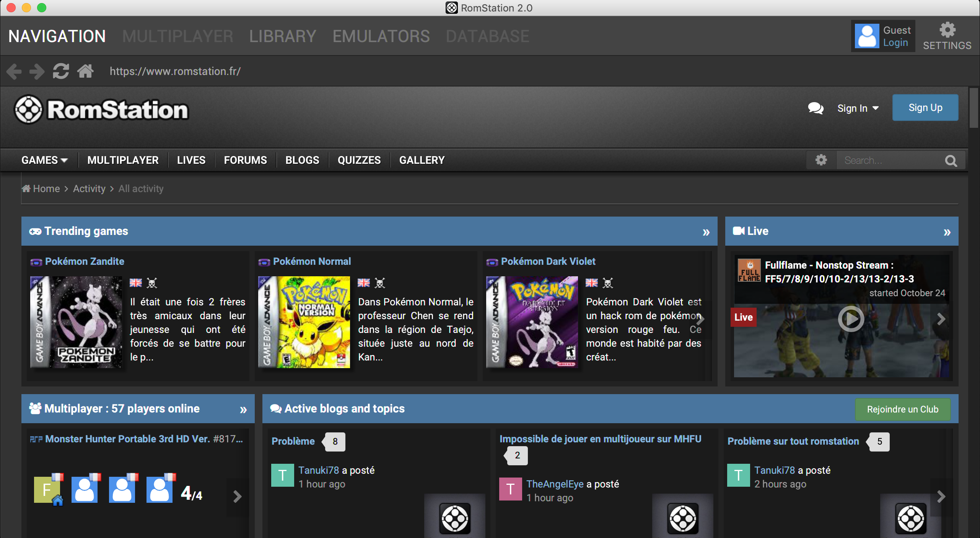
Task: Click the UK flag under Pokémon Dark Violet
Action: click(x=592, y=283)
